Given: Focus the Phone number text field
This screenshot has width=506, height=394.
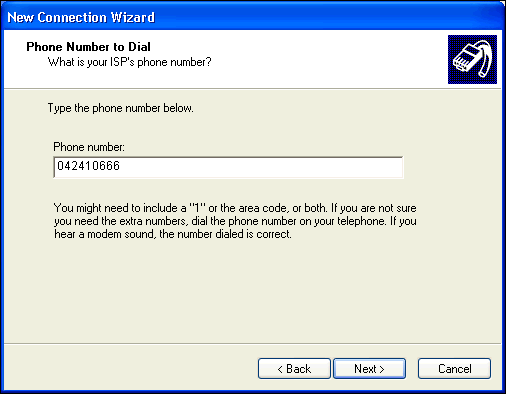Looking at the screenshot, I should (228, 167).
